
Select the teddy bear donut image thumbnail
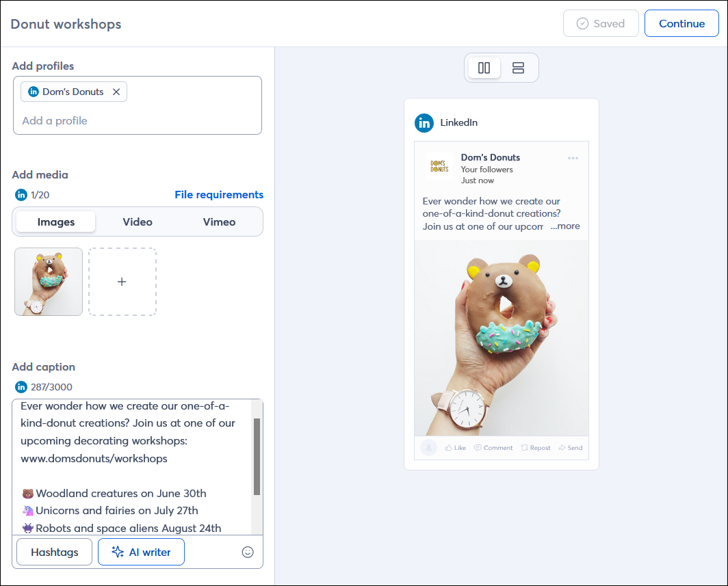coord(48,281)
